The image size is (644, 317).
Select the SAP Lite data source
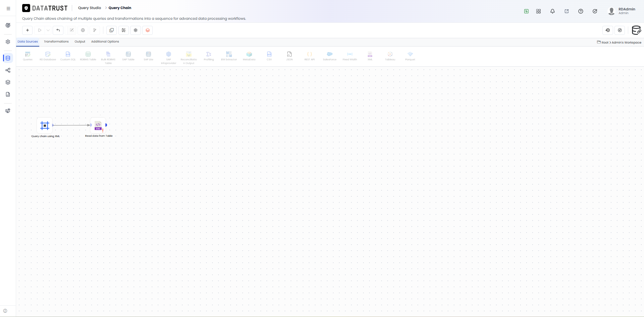(x=148, y=56)
